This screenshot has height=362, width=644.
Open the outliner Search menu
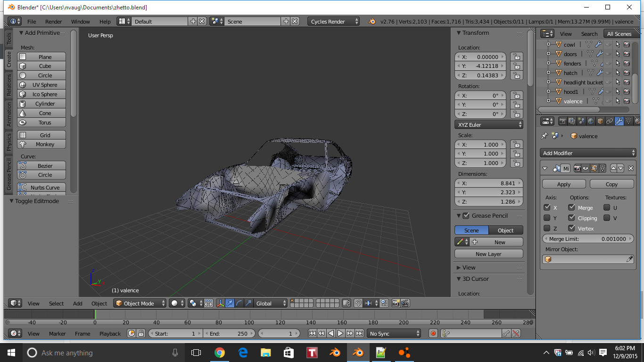(589, 34)
